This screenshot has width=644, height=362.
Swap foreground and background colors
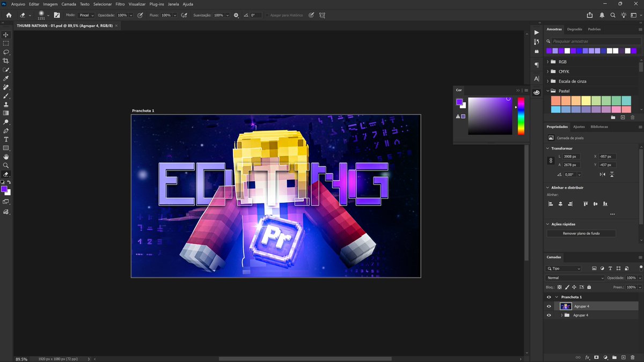9,182
